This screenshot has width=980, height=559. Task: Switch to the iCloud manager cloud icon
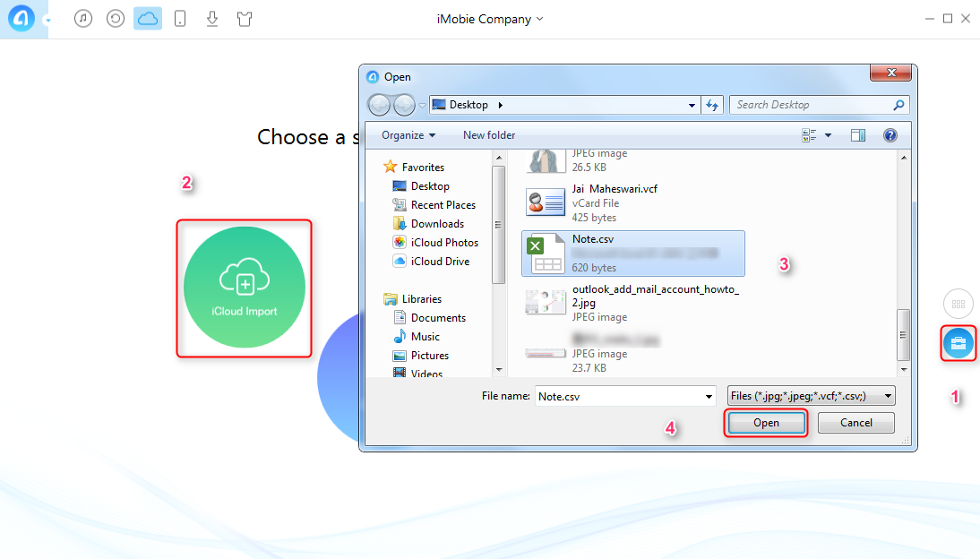point(148,19)
